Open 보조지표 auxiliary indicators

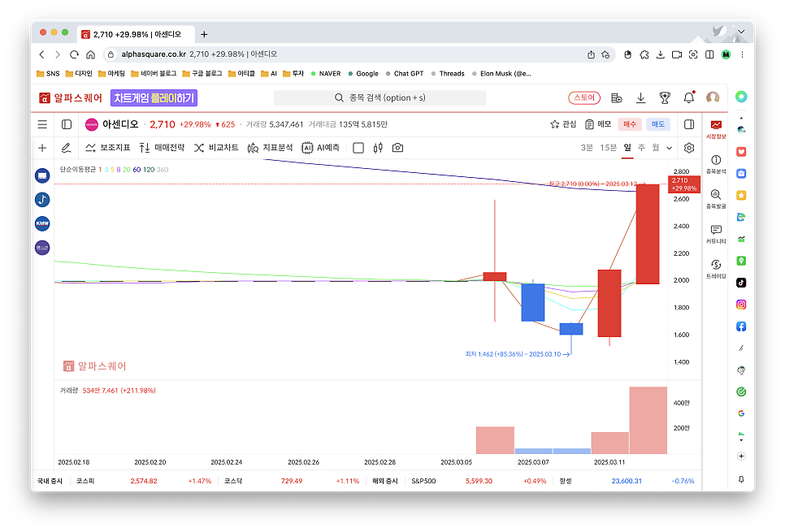(x=107, y=148)
